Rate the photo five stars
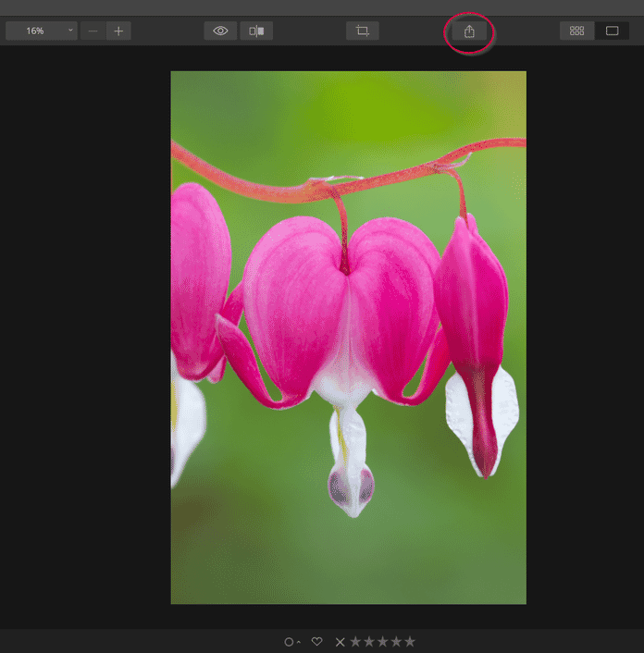The height and width of the screenshot is (653, 644). point(410,641)
